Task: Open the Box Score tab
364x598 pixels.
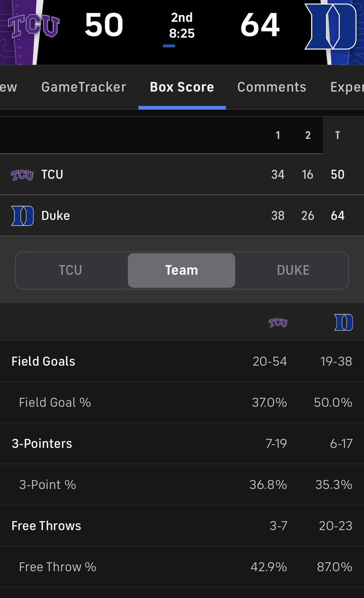Action: coord(182,87)
